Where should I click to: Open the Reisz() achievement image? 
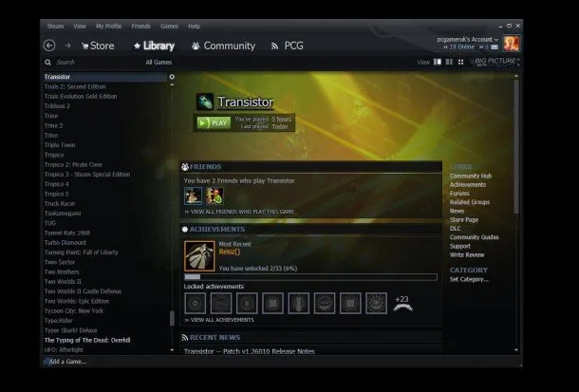199,256
